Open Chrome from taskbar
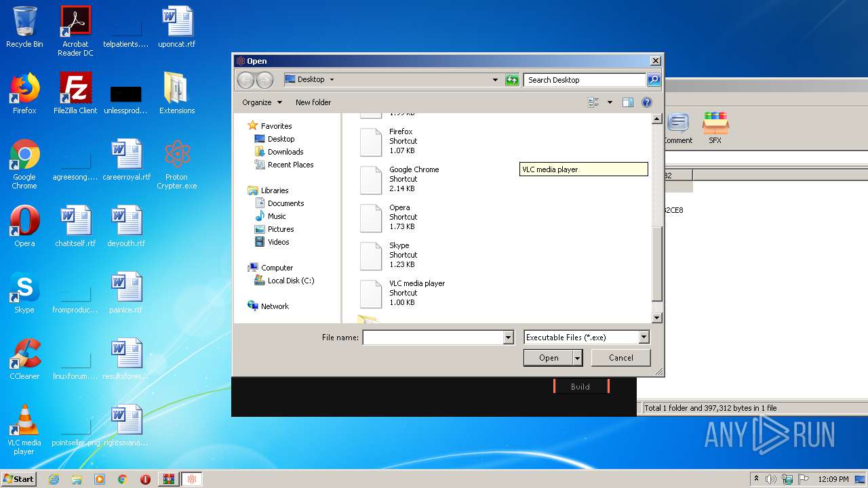Viewport: 868px width, 488px height. [x=122, y=479]
